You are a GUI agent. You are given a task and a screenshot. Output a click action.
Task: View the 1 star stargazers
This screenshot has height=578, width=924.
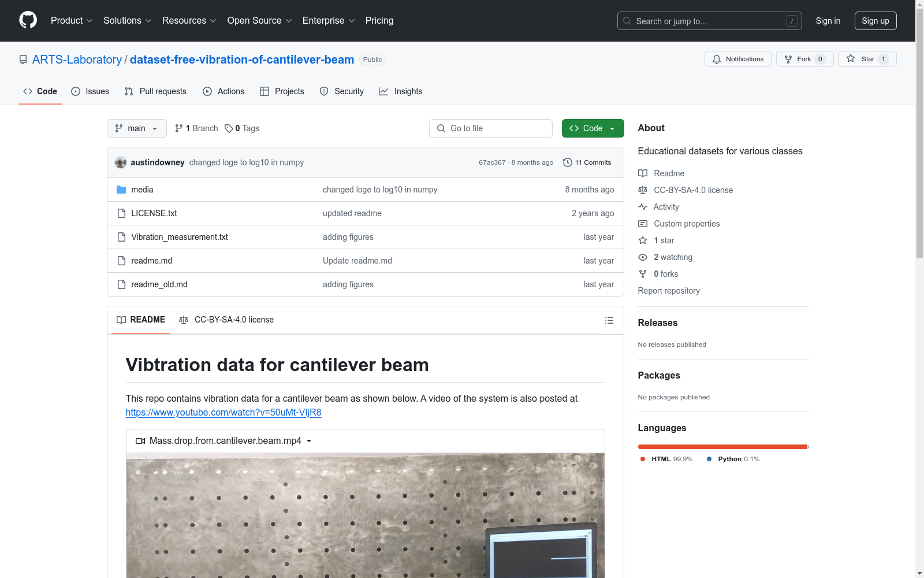point(656,240)
